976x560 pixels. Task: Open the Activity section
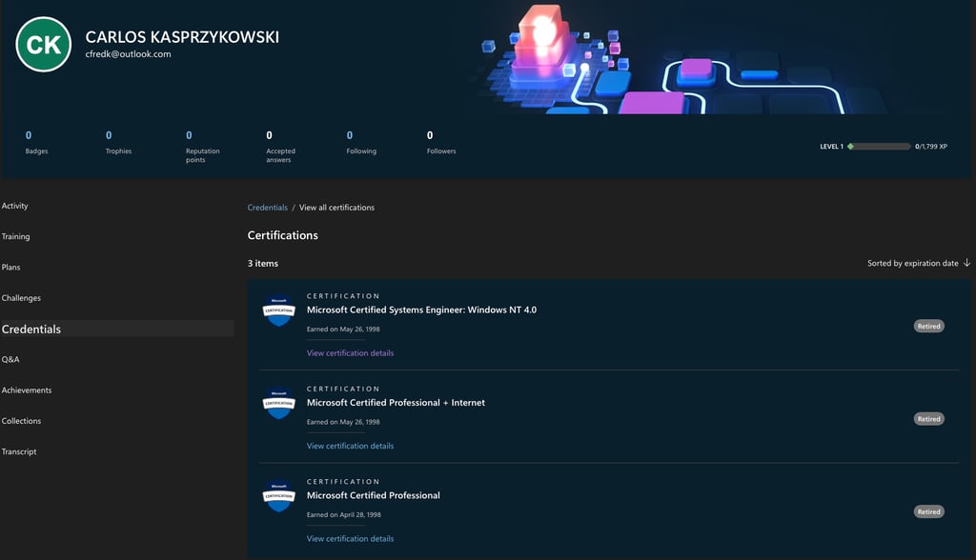[15, 206]
